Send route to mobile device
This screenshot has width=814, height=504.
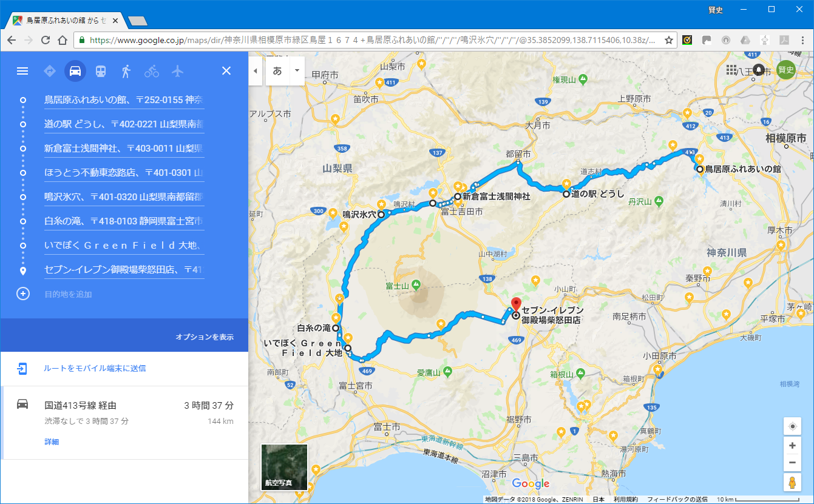pos(94,368)
